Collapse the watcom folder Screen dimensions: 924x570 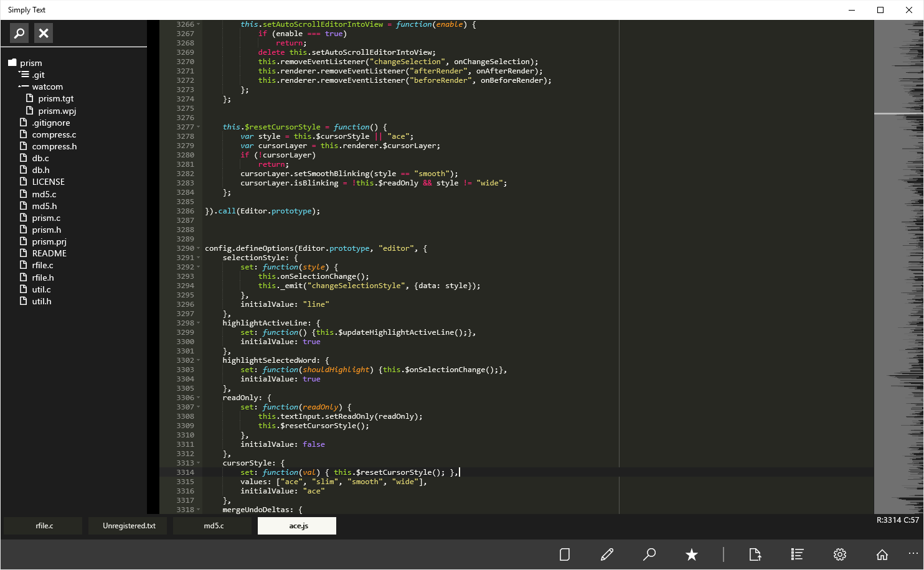tap(24, 86)
